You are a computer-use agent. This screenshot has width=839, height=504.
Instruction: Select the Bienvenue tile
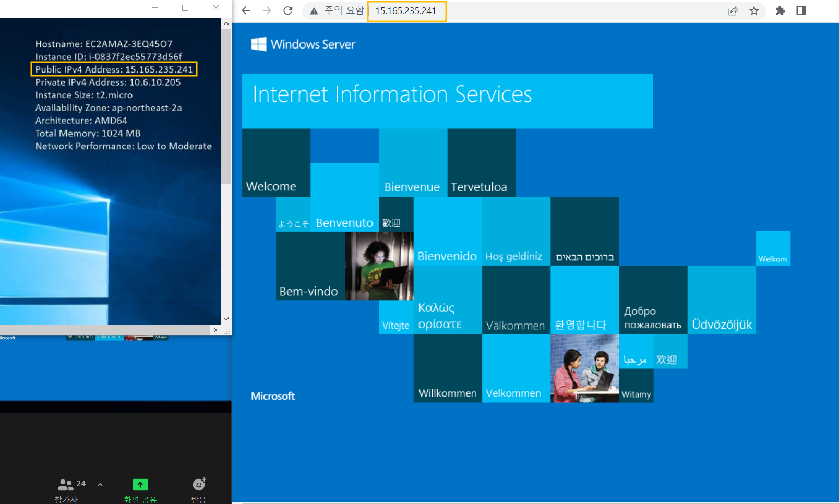413,163
